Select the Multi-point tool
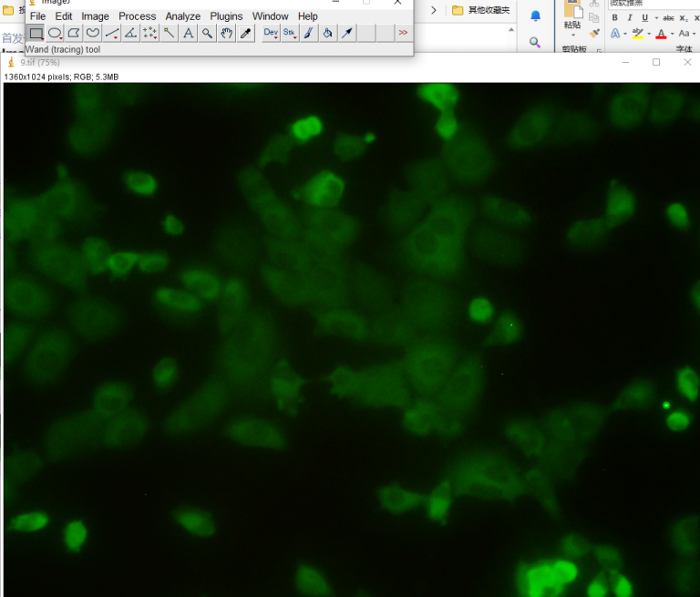The height and width of the screenshot is (597, 700). (150, 34)
